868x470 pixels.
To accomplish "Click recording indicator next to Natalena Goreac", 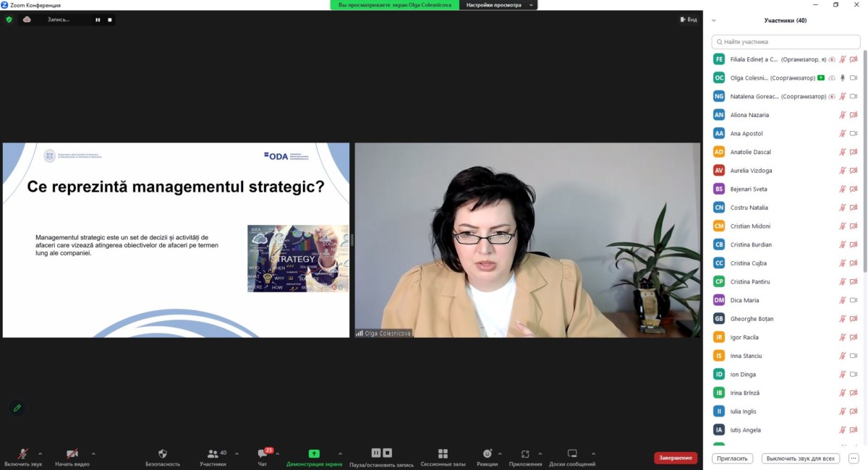I will click(x=832, y=96).
